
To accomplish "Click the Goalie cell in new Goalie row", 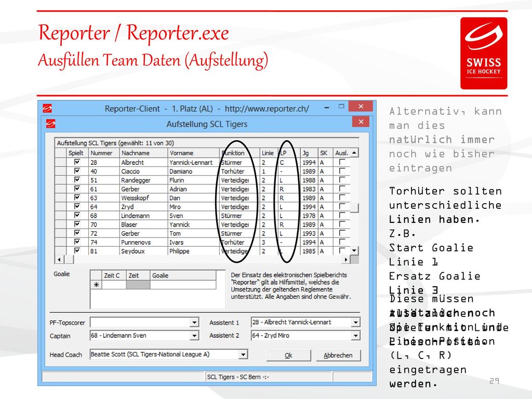I will (x=183, y=285).
